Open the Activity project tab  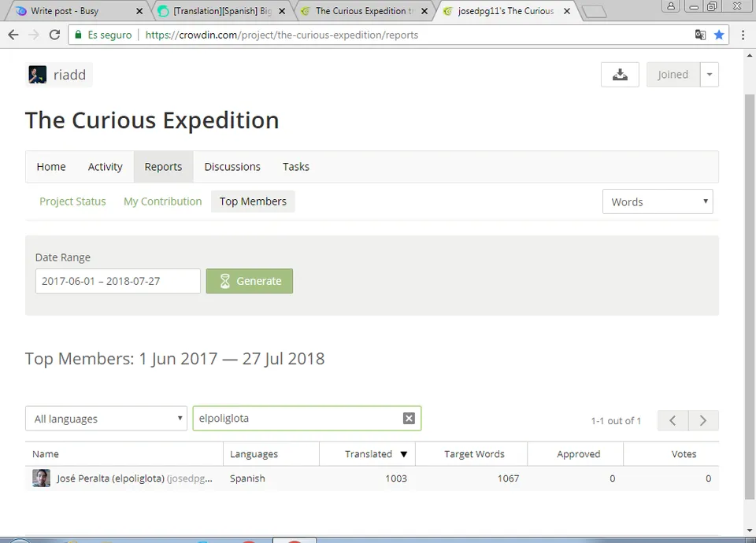coord(105,167)
